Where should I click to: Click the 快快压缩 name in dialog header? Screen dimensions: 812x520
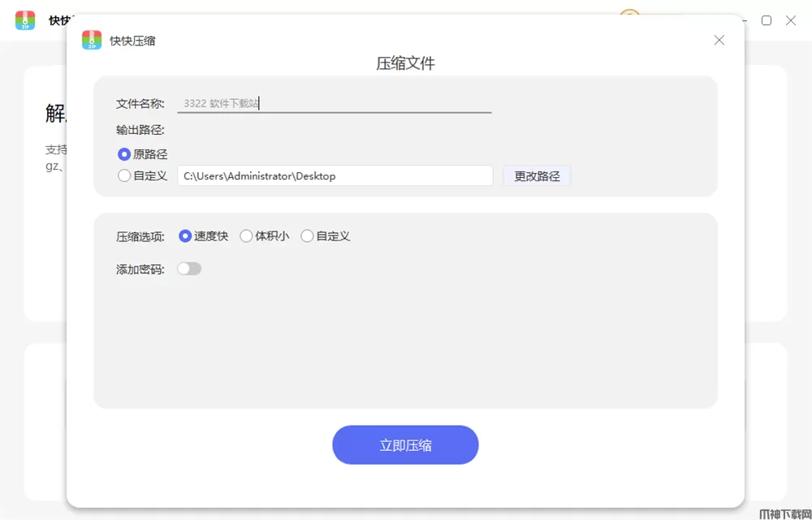point(132,41)
